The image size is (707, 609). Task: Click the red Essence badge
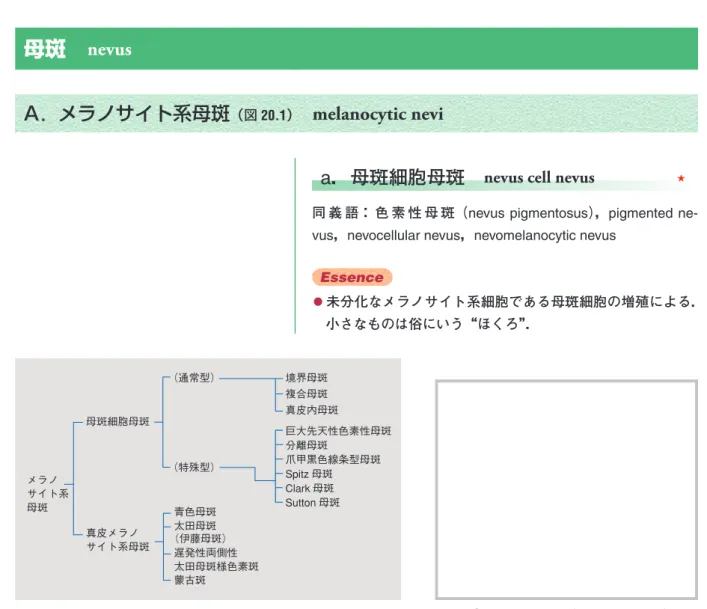click(x=352, y=277)
